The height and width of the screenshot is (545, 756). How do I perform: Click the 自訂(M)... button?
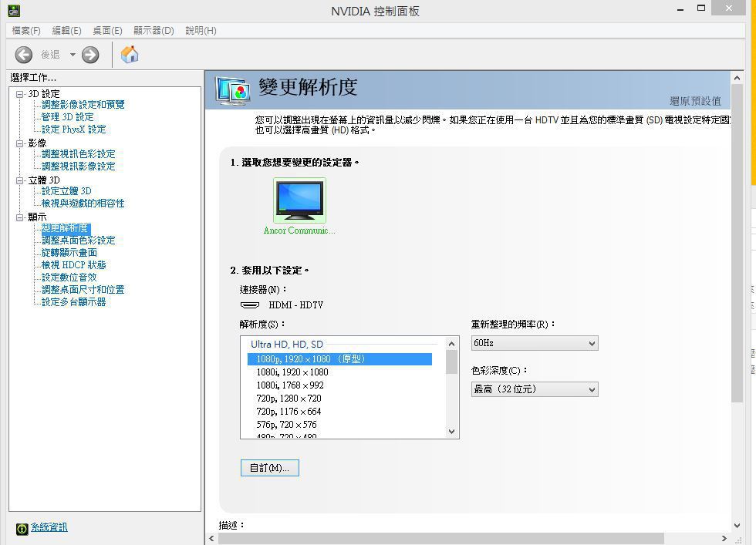[x=269, y=468]
